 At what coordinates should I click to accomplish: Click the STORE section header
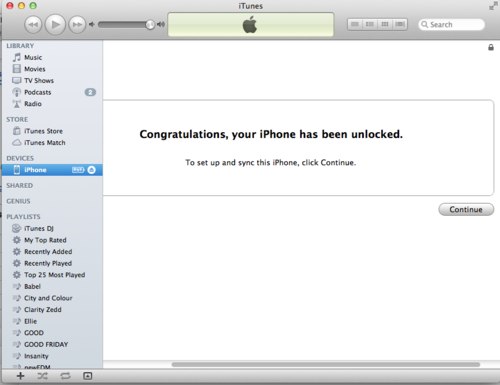click(x=17, y=119)
